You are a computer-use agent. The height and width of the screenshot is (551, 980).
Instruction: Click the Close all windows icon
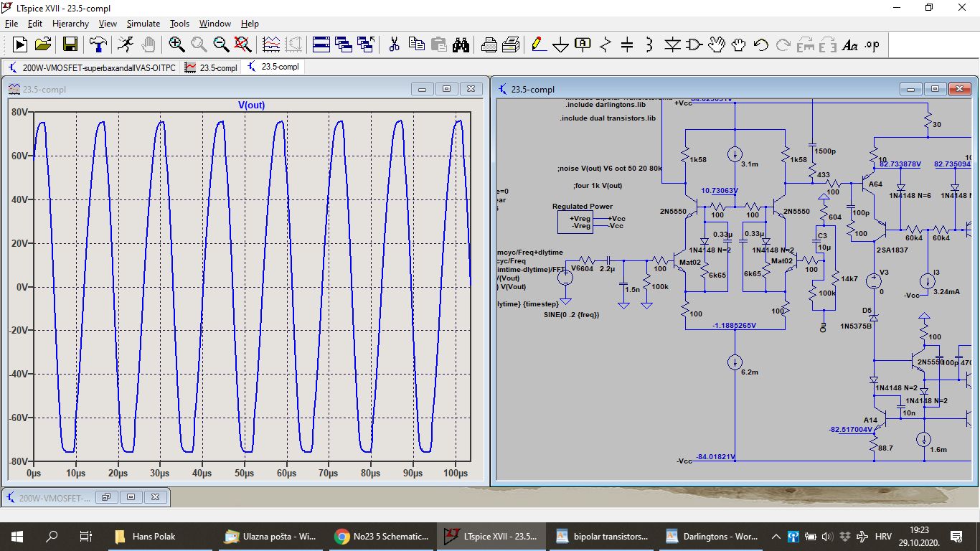366,44
